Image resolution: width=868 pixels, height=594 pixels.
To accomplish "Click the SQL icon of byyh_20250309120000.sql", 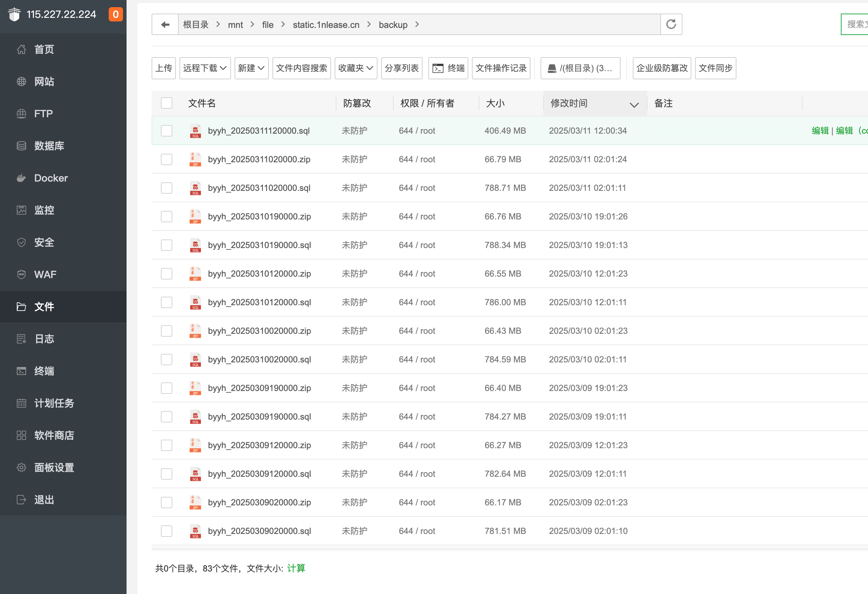I will click(195, 474).
